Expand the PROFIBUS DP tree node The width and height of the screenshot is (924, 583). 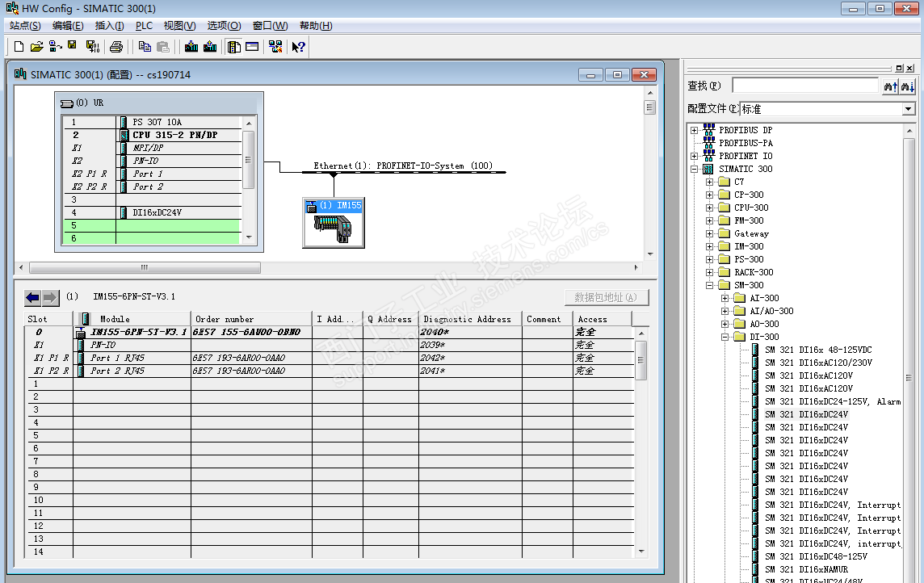(x=694, y=130)
